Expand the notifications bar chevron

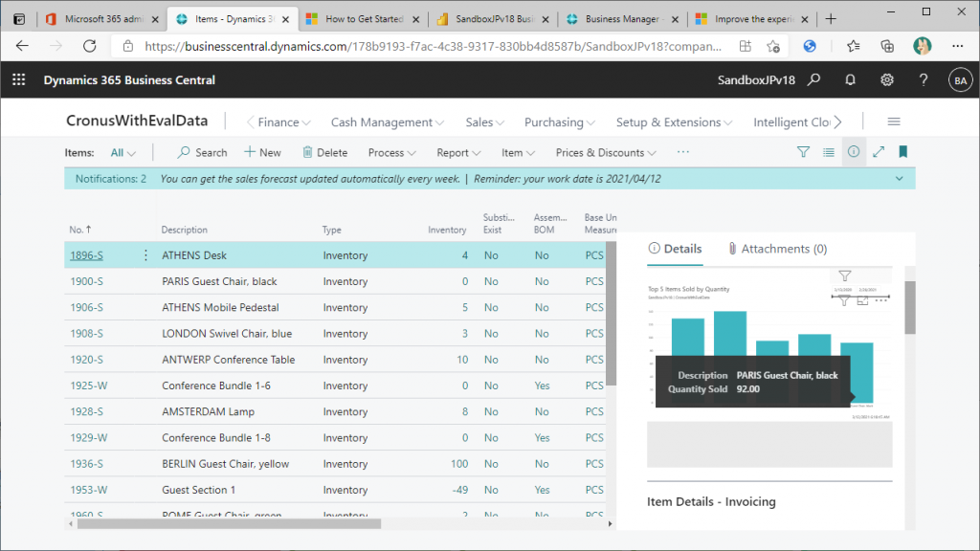point(899,179)
